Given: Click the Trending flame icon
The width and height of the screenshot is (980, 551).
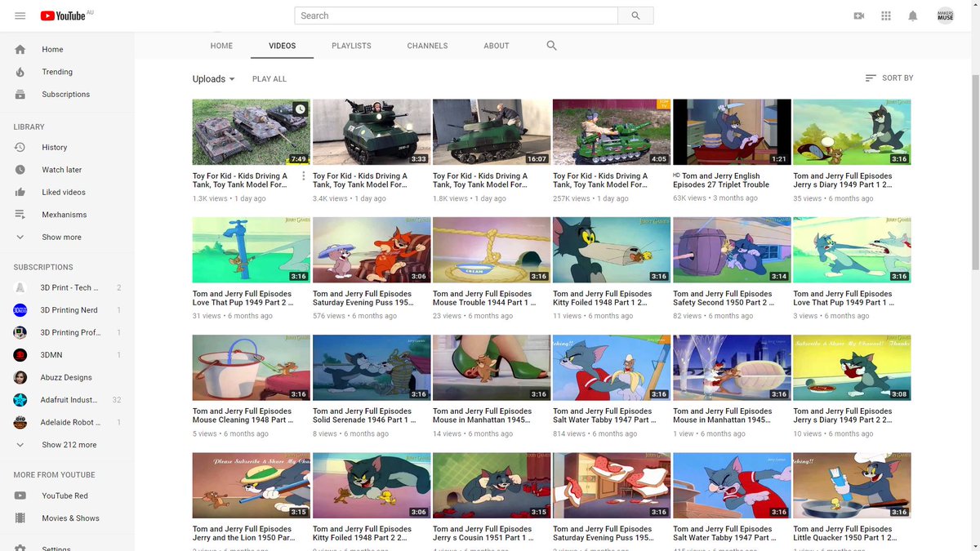Looking at the screenshot, I should pos(20,72).
